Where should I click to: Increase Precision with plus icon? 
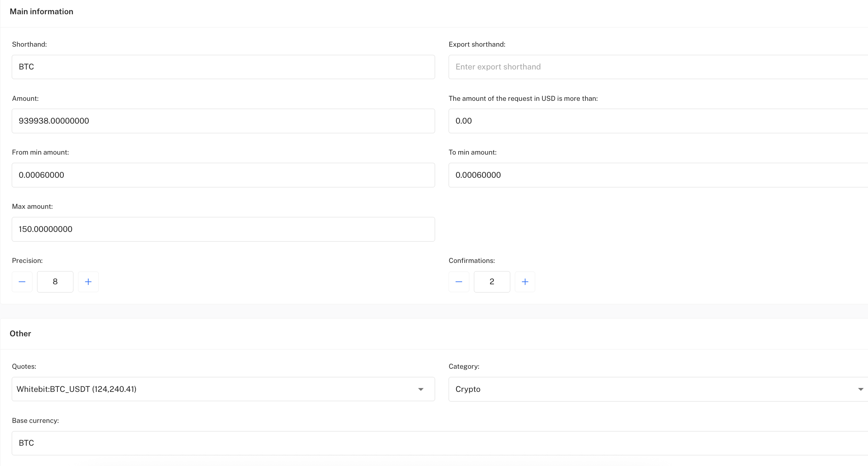click(x=88, y=282)
